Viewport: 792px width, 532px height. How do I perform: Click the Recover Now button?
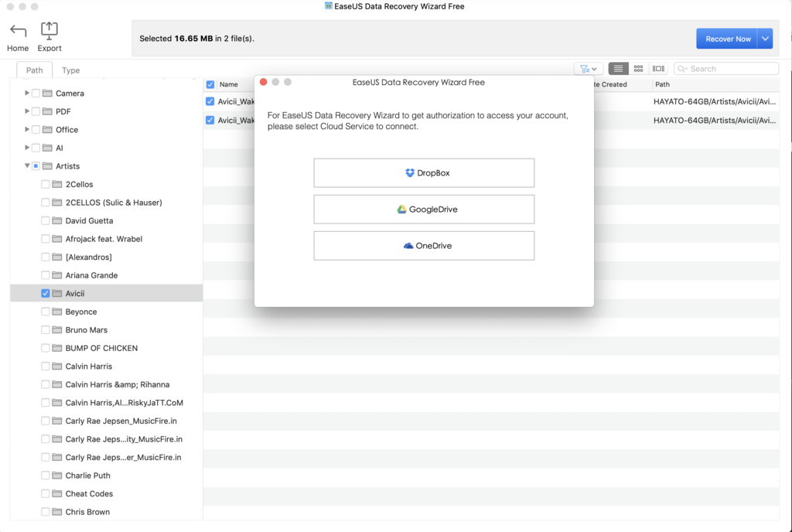coord(727,38)
